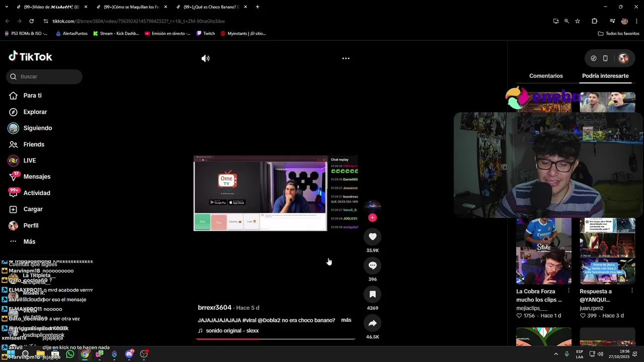Click the TikTok logo
Viewport: 644px width, 362px height.
pyautogui.click(x=30, y=56)
